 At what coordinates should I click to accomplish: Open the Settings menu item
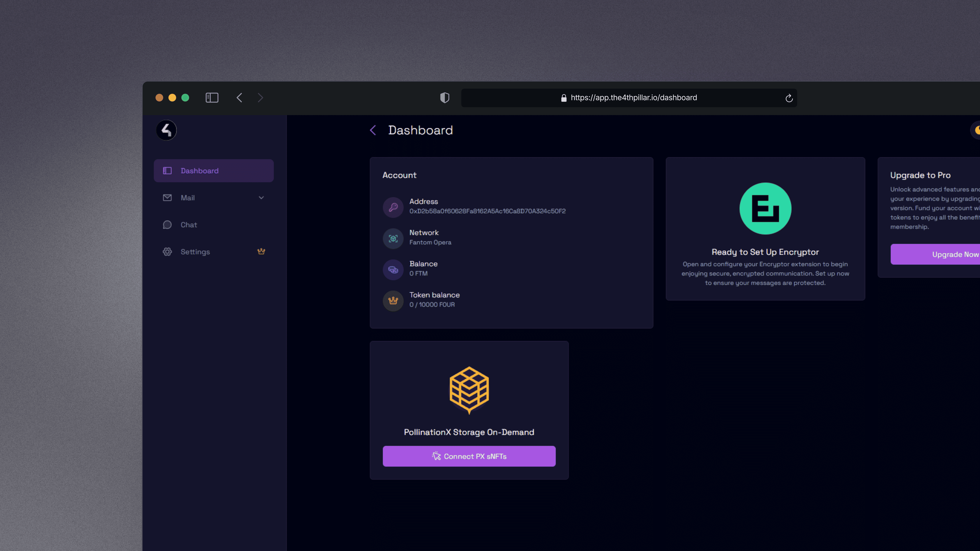click(x=195, y=252)
